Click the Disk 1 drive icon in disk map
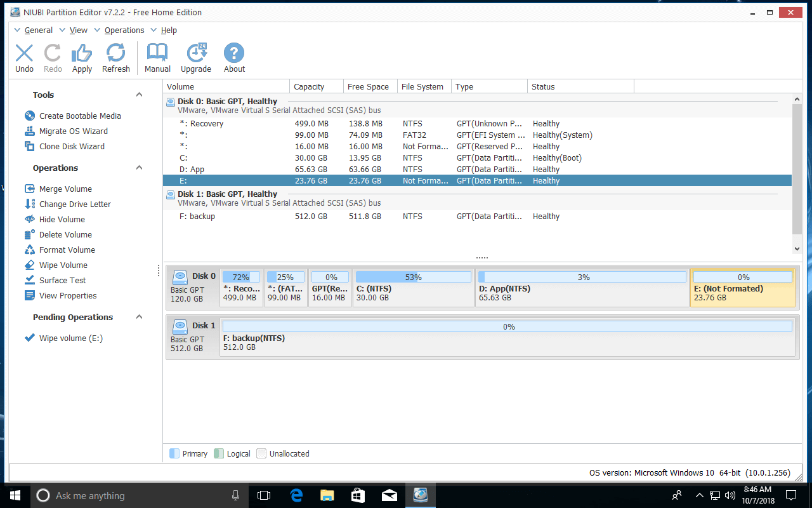The height and width of the screenshot is (508, 812). (x=180, y=326)
